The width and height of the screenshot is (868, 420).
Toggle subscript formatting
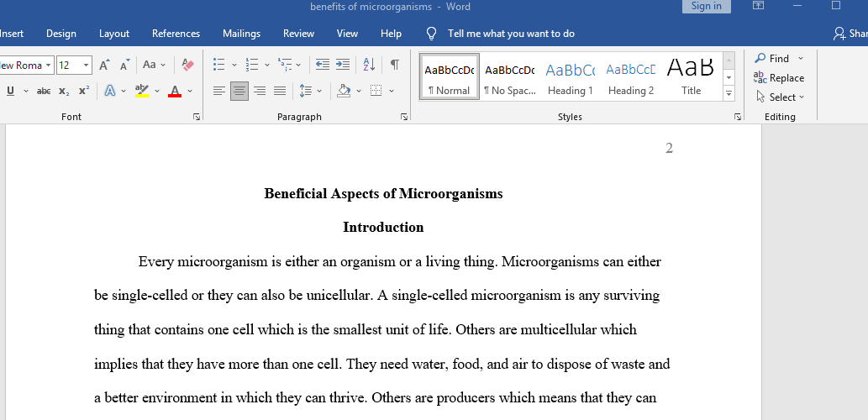coord(64,91)
